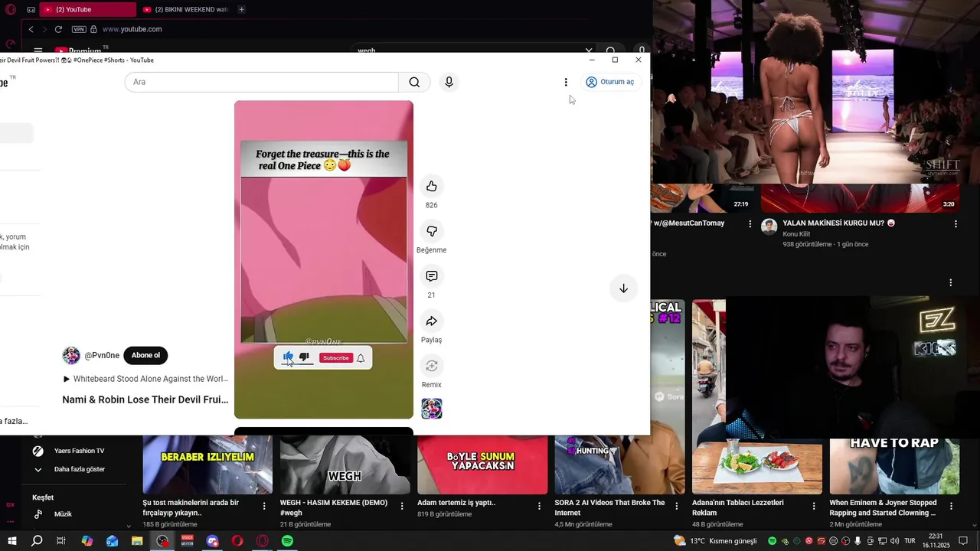Click the search magnifier in the popup window
This screenshot has height=551, width=980.
pyautogui.click(x=414, y=82)
